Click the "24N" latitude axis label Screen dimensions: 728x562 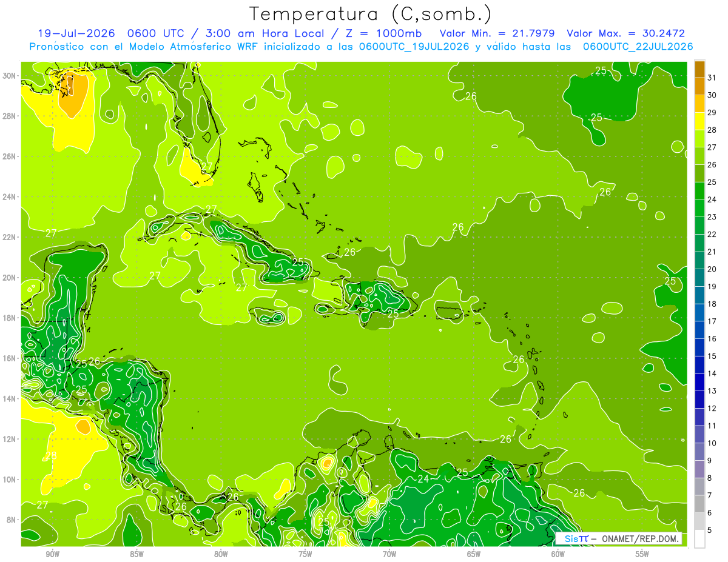[9, 196]
